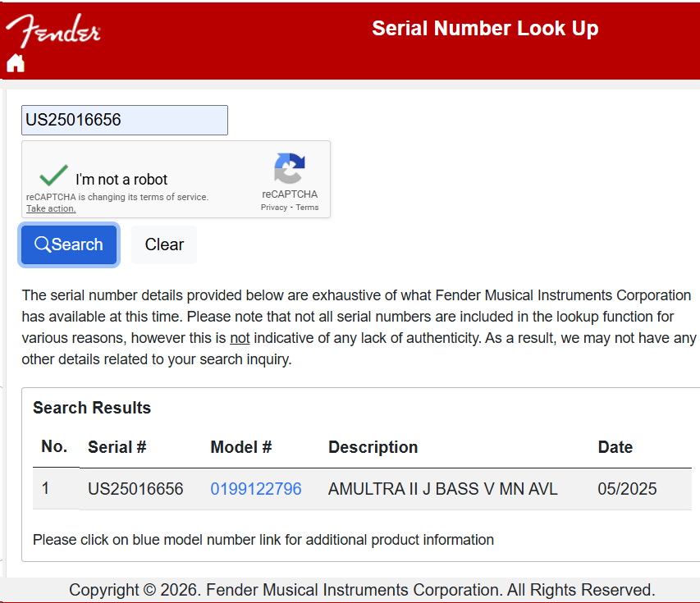Open the reCAPTCHA Terms link

click(307, 208)
